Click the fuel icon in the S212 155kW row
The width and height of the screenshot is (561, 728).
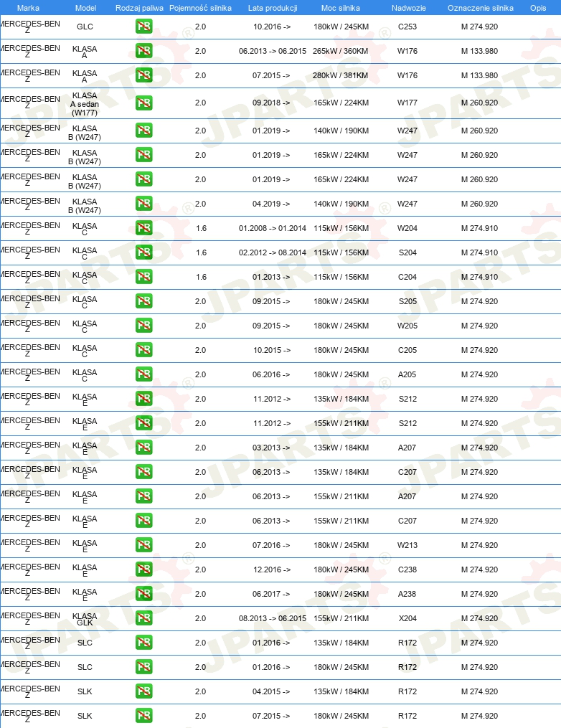(144, 423)
